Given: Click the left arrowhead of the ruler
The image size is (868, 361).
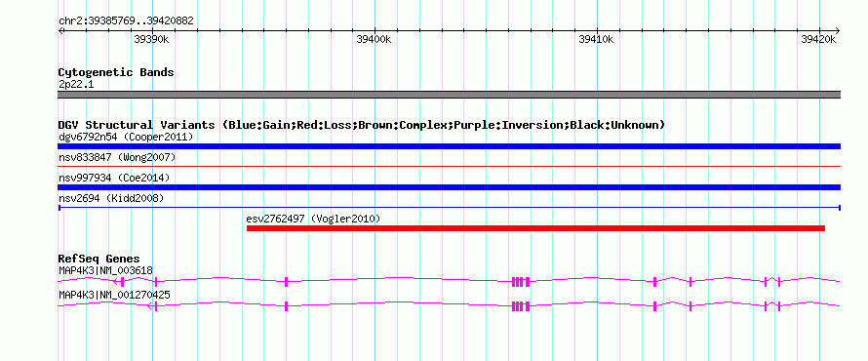Looking at the screenshot, I should coord(60,30).
